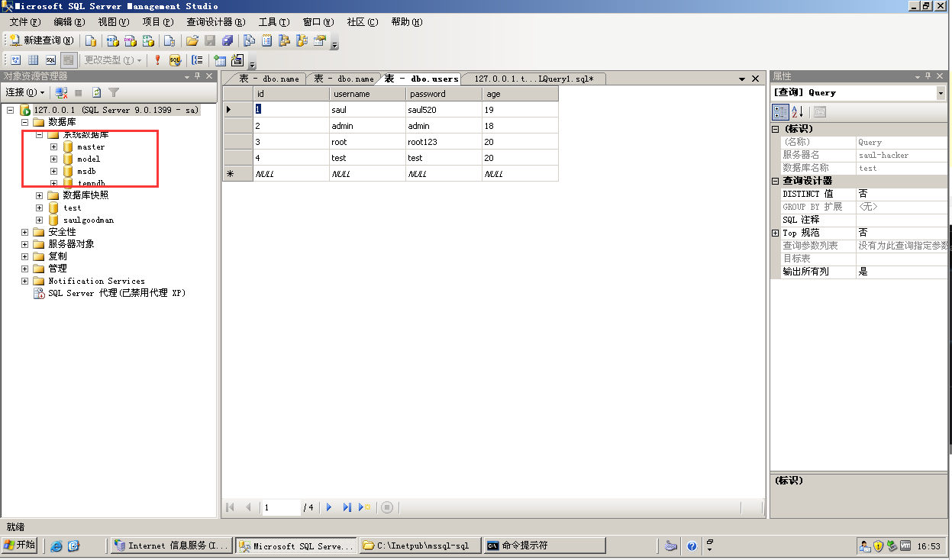Click the Save floppy disk icon

210,40
